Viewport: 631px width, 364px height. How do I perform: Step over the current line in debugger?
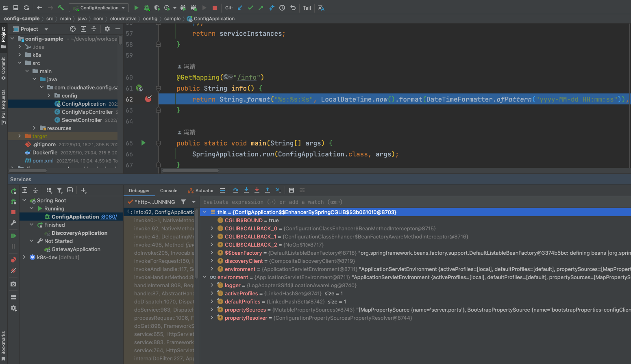point(235,190)
